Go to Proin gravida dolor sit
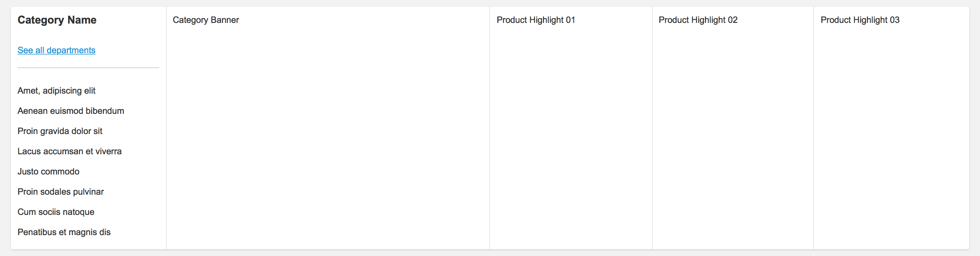The image size is (980, 256). 60,131
